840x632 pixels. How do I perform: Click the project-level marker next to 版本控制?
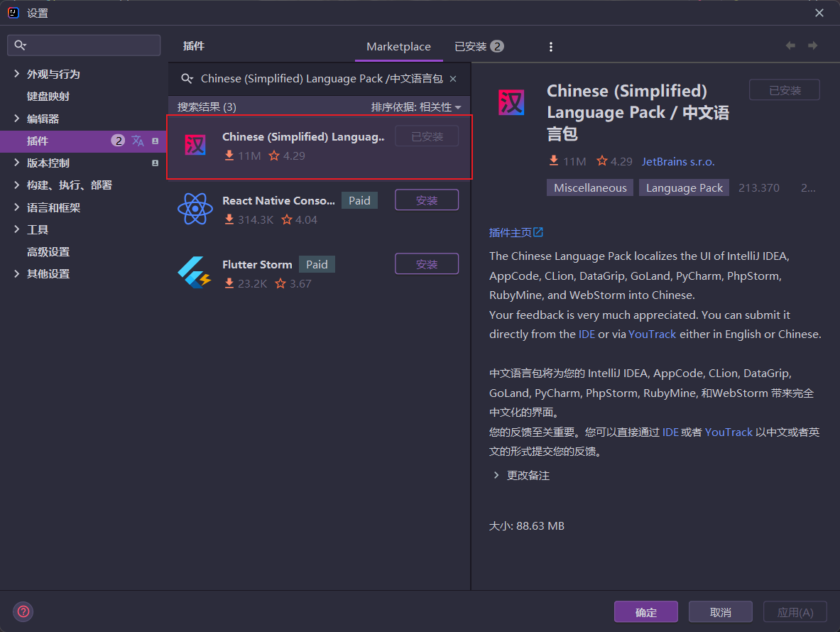(x=156, y=163)
